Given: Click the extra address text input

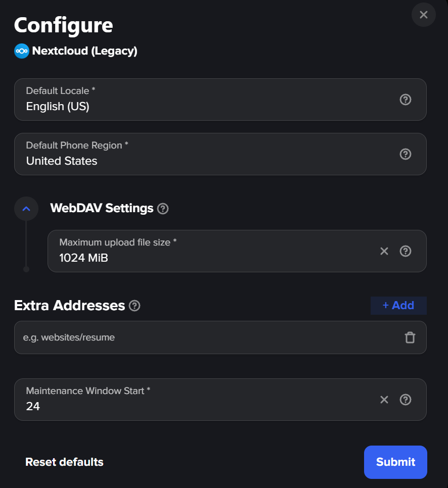Looking at the screenshot, I should coord(202,337).
